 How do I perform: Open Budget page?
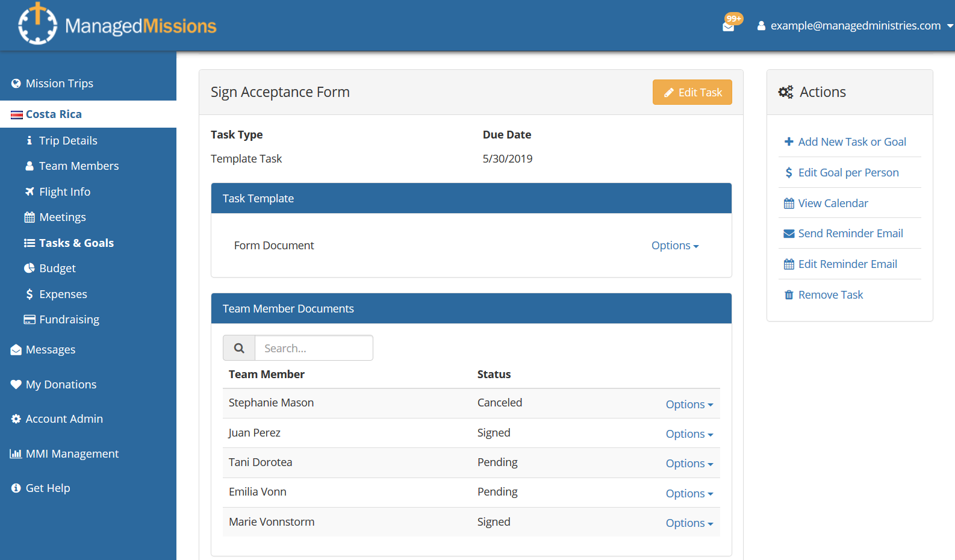[x=57, y=268]
